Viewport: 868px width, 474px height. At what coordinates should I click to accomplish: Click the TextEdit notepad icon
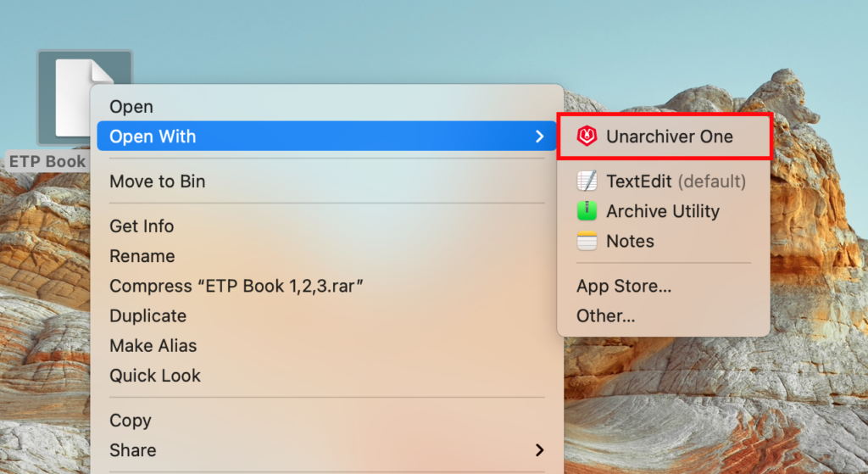click(587, 181)
